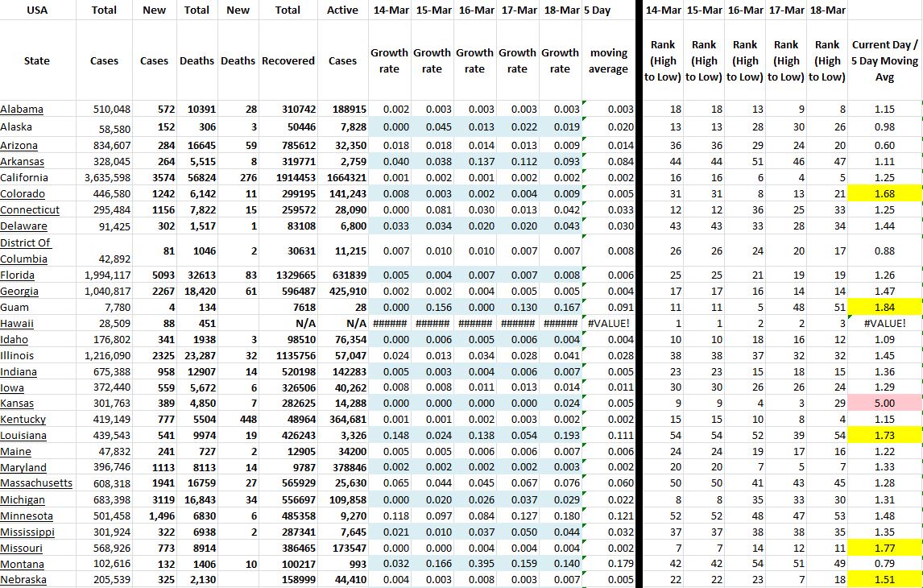
Task: Click the yellow 1.68 Colorado cell
Action: pos(884,194)
